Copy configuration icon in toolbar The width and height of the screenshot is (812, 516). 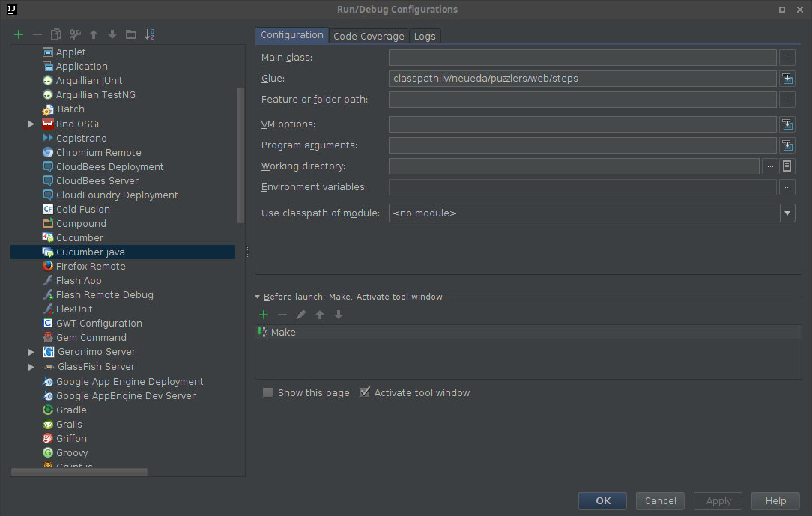[56, 34]
